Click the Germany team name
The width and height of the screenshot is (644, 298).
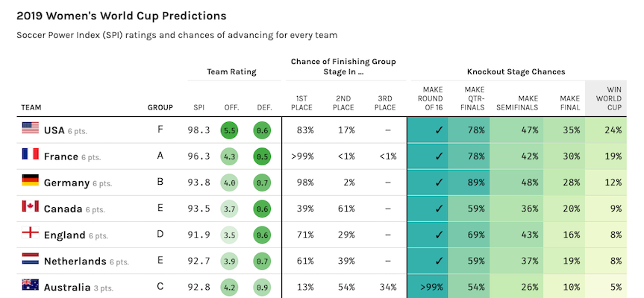coord(66,183)
